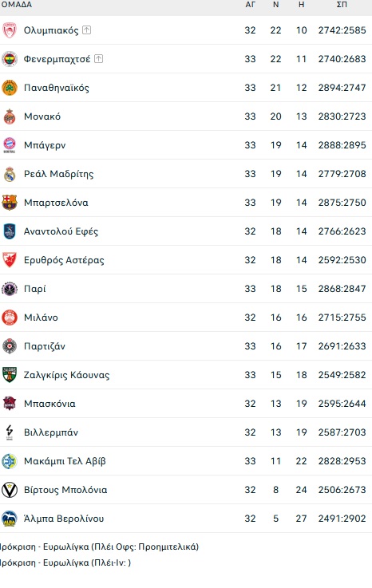Select the Barcelona team crest
Image resolution: width=372 pixels, height=588 pixels.
point(10,203)
